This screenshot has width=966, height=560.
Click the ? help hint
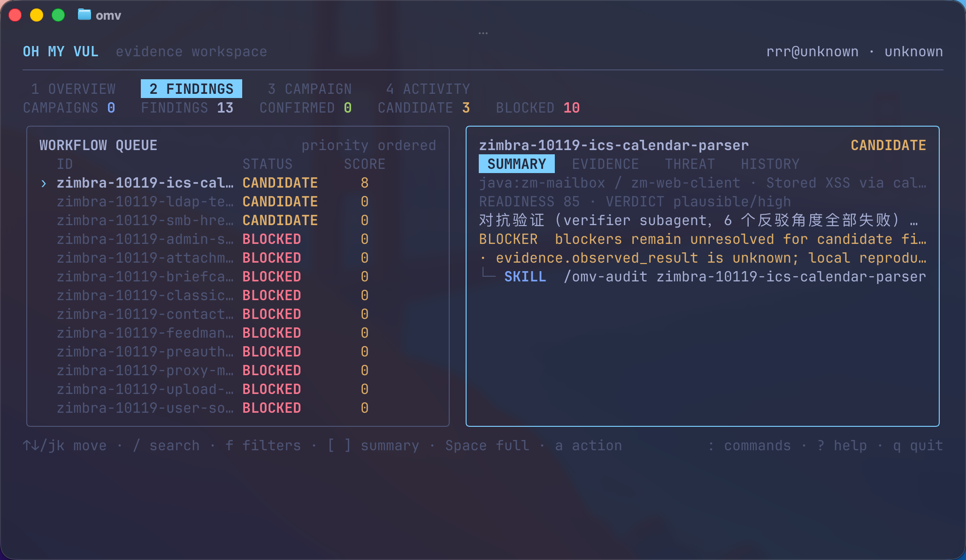pos(842,446)
